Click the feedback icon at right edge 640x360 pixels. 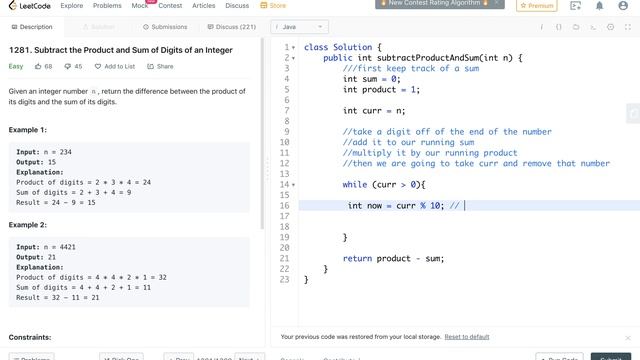tap(633, 113)
